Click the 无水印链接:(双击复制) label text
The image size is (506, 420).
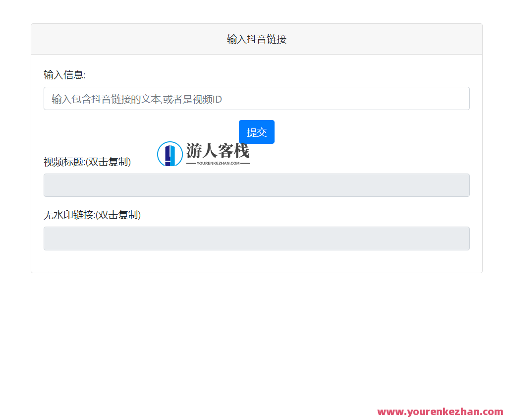92,215
